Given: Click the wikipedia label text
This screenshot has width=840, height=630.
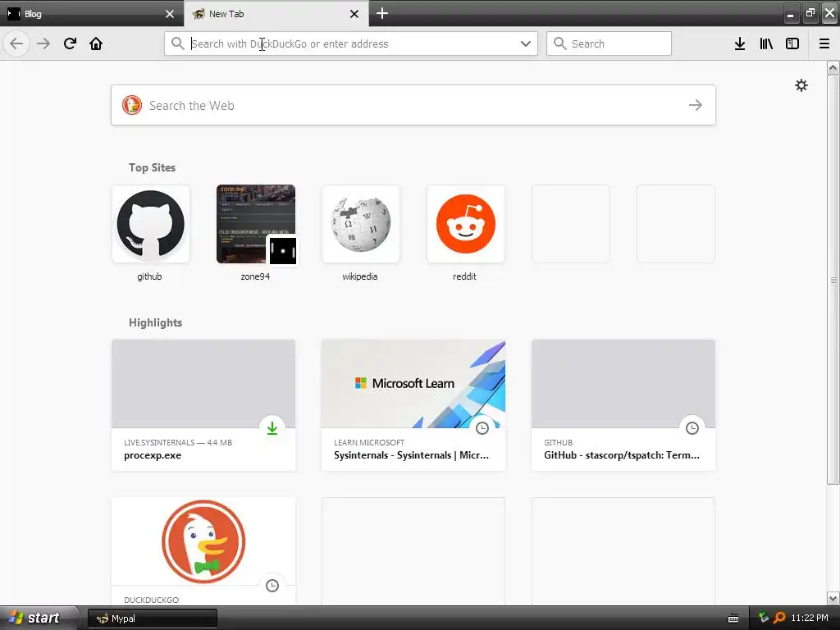Looking at the screenshot, I should [360, 276].
